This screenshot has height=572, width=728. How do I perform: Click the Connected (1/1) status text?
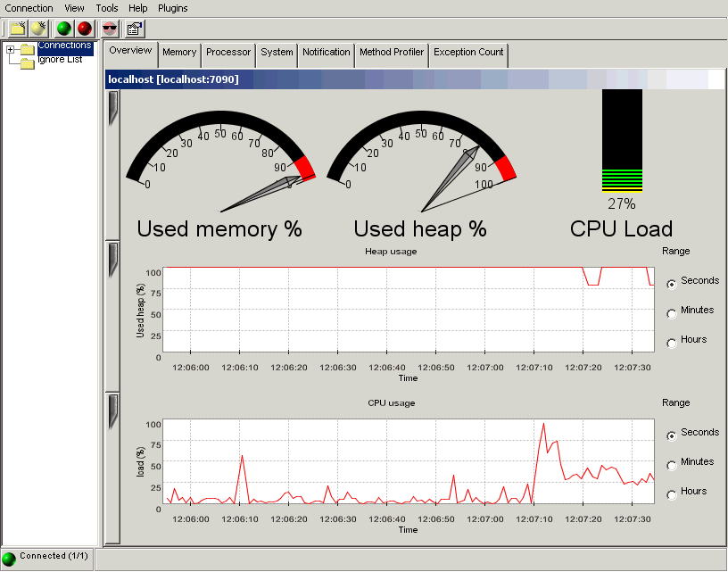[54, 556]
